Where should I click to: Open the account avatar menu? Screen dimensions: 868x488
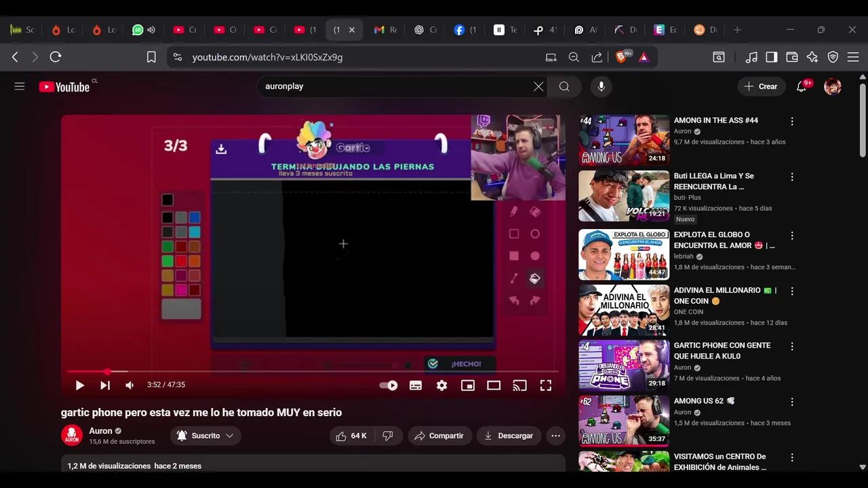(833, 86)
